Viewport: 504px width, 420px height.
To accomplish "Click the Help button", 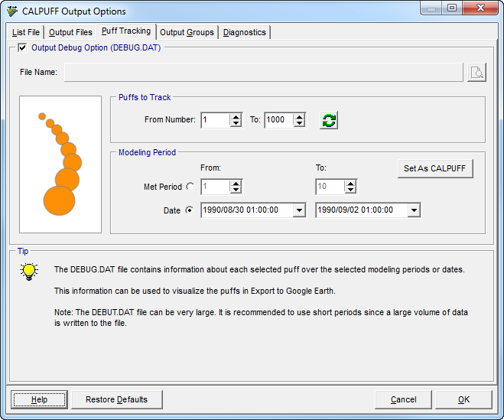I will tap(39, 399).
